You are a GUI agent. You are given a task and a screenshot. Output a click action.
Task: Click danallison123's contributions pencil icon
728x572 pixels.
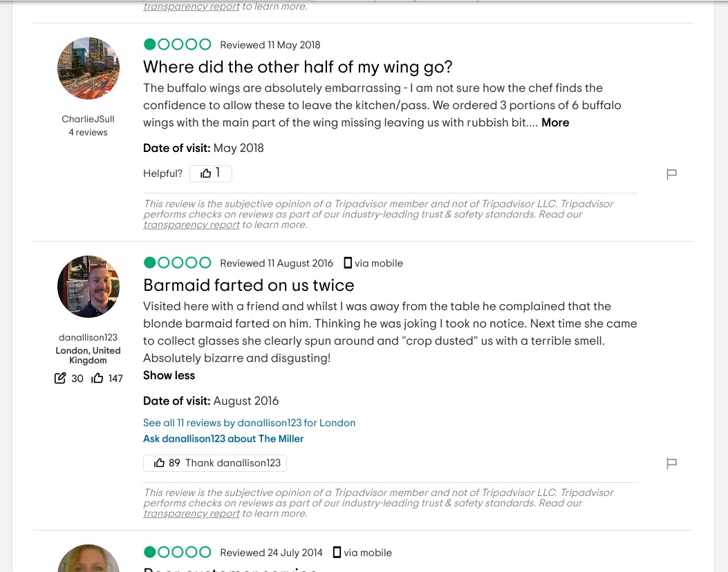tap(61, 378)
